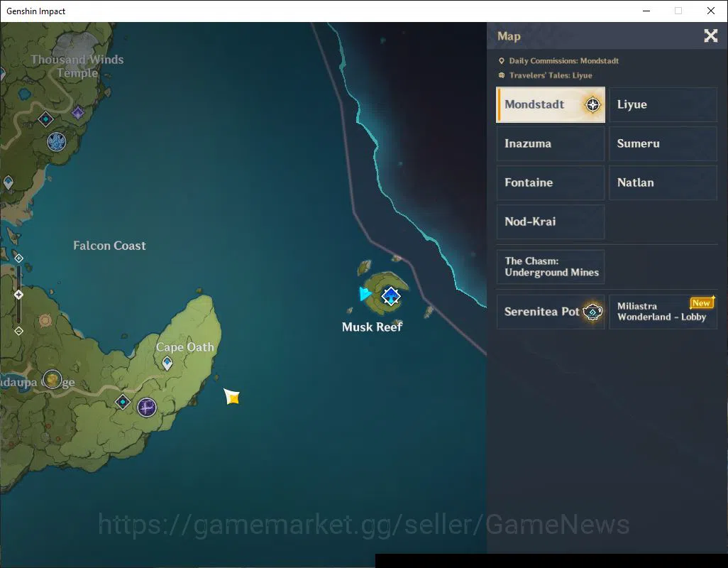Select the Mondstadt region
Image resolution: width=728 pixels, height=568 pixels.
coord(550,104)
